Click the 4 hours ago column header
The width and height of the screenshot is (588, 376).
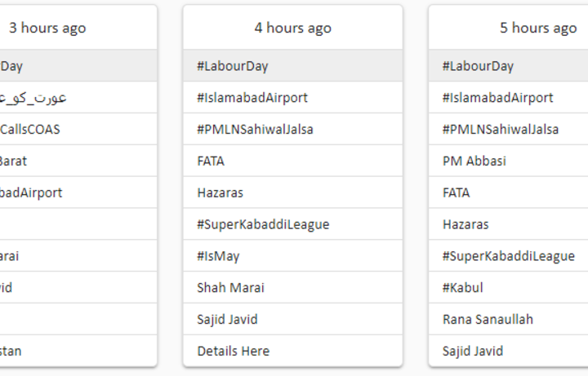(x=293, y=28)
